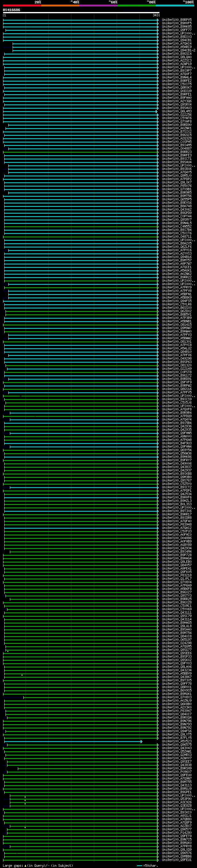Viewport: 197px width, 868px height.
Task: Click hit label UniRef100_Q43837
Action: click(177, 467)
